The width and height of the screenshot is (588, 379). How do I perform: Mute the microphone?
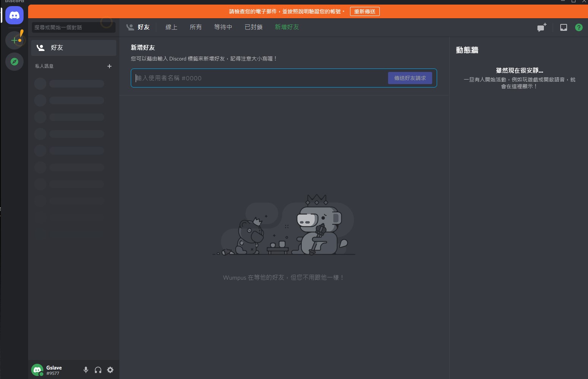point(86,369)
